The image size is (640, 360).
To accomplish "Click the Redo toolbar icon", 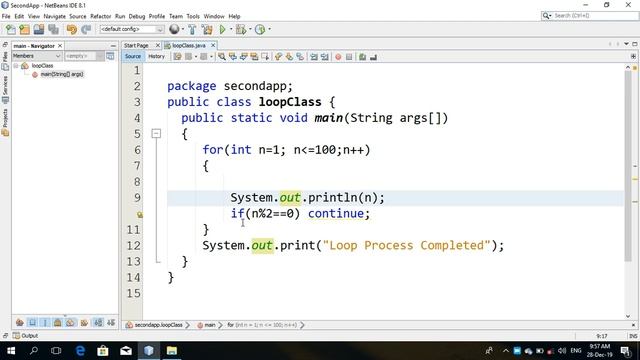I will (x=86, y=29).
